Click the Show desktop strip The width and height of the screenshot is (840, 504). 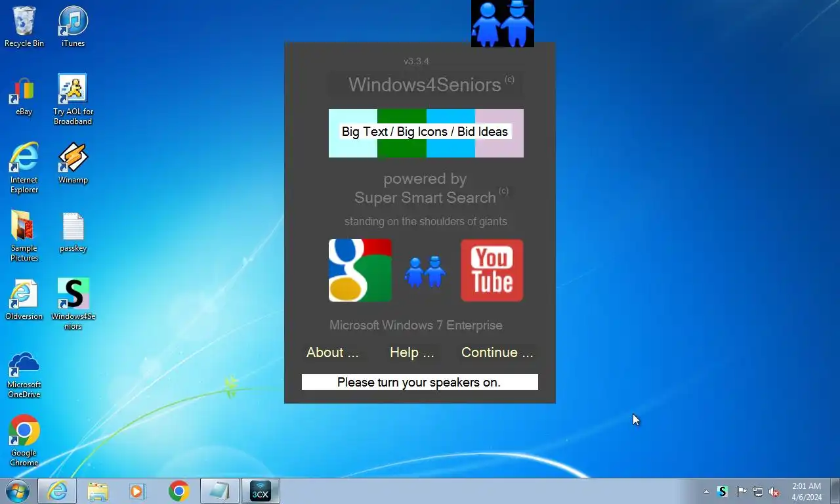[x=835, y=491]
